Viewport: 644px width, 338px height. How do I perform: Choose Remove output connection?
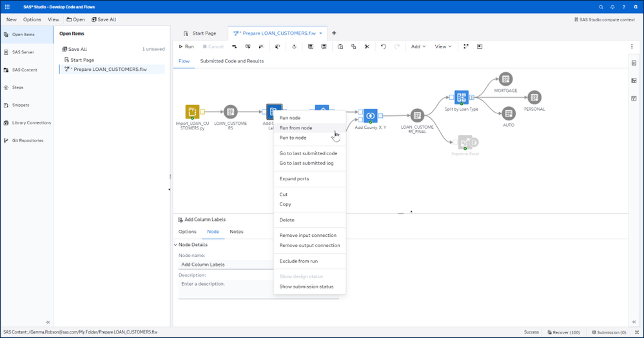[309, 245]
